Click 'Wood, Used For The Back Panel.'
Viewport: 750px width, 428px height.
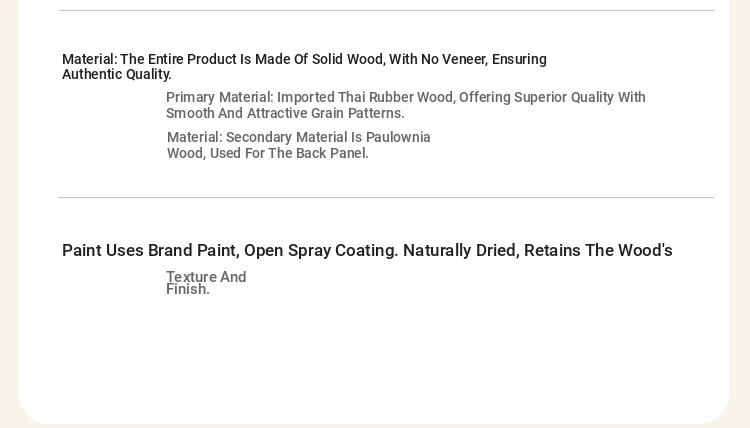click(x=267, y=154)
